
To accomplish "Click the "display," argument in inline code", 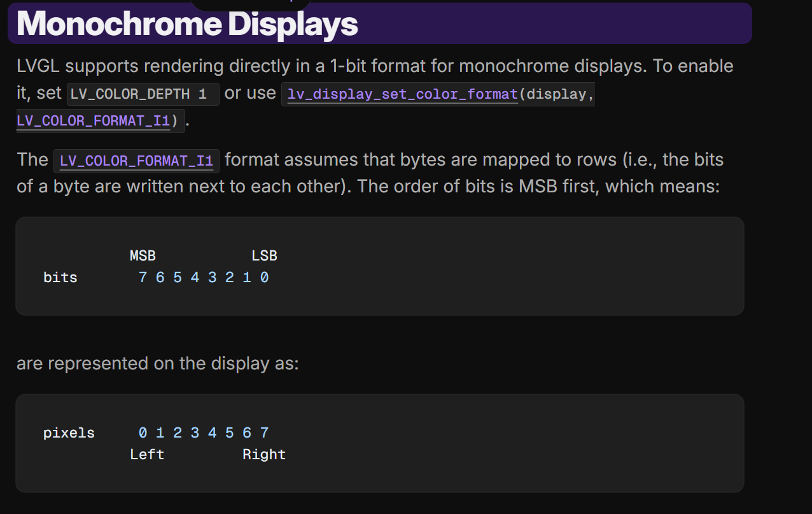I will [x=556, y=94].
